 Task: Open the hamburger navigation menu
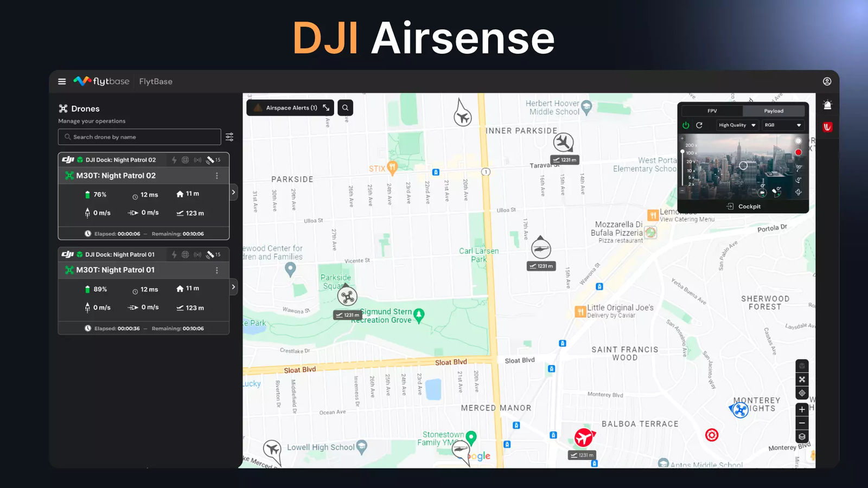pyautogui.click(x=62, y=81)
